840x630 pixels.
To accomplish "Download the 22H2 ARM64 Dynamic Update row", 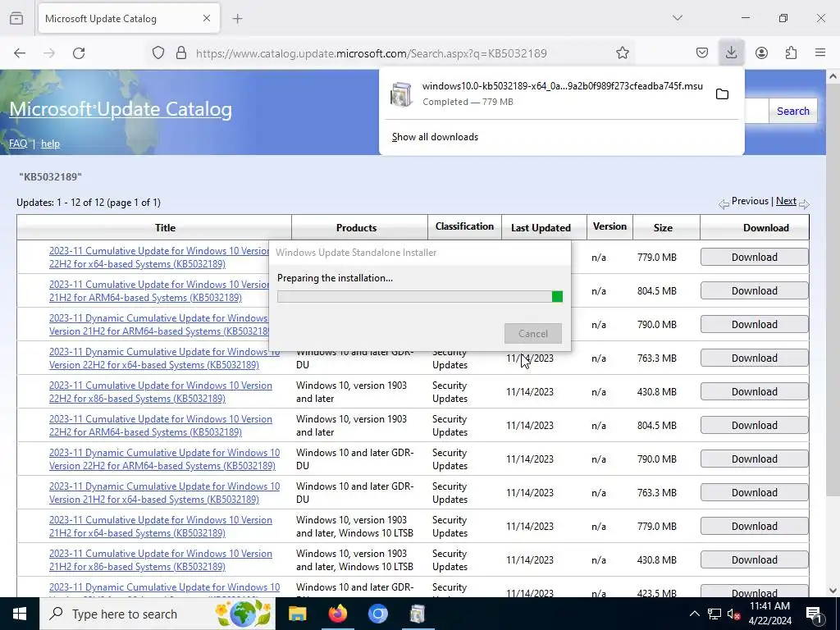I will click(x=755, y=459).
